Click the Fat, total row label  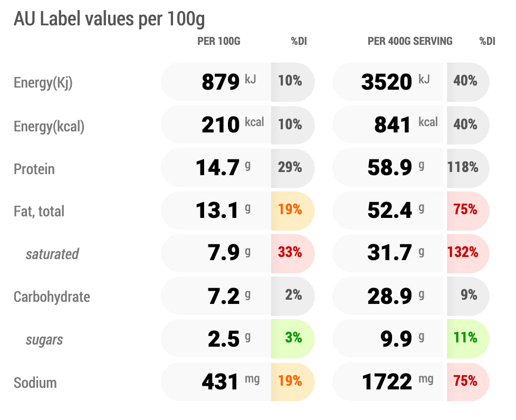click(x=39, y=212)
